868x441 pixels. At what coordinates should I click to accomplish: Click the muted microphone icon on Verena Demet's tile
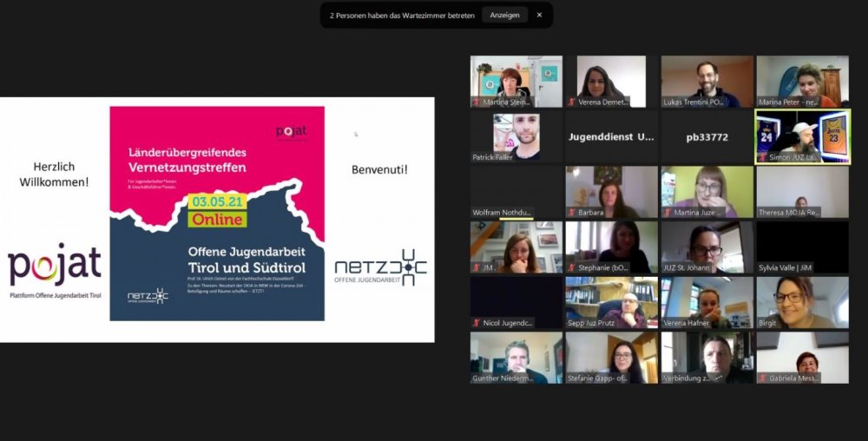click(571, 102)
